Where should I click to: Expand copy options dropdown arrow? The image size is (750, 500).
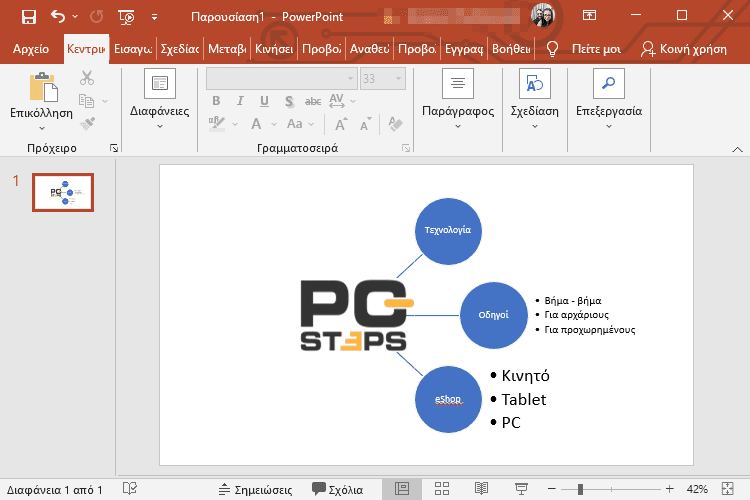pyautogui.click(x=105, y=101)
